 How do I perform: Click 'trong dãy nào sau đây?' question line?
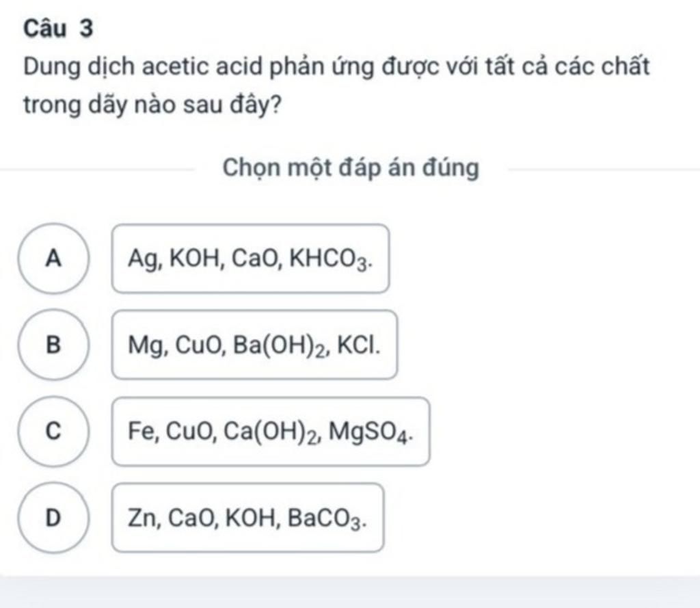(152, 106)
